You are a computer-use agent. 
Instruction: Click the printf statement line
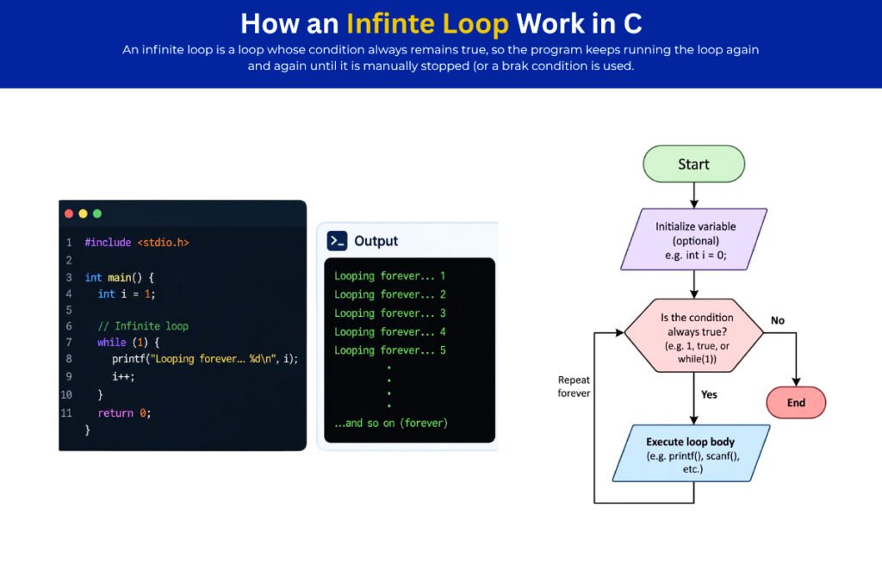click(205, 359)
